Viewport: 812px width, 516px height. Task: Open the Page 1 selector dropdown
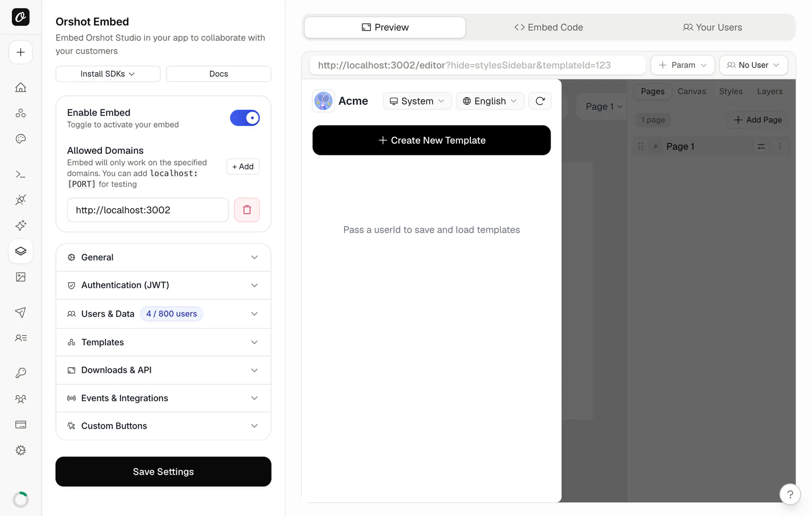click(603, 107)
